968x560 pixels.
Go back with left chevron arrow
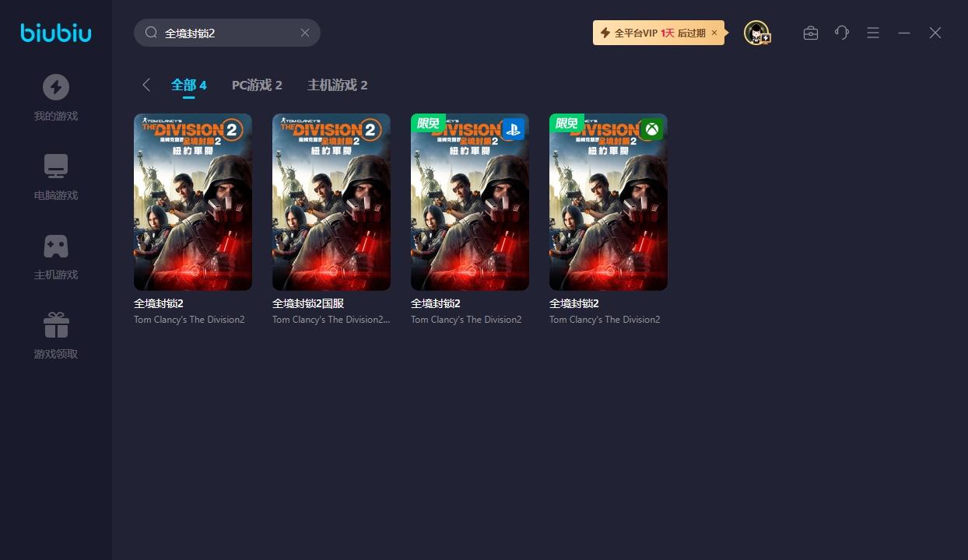point(146,85)
